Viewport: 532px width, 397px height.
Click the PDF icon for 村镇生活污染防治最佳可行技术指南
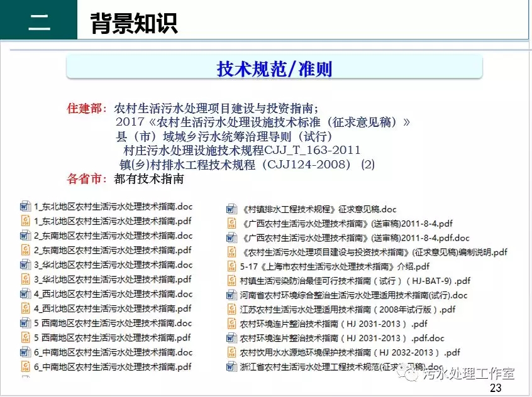pyautogui.click(x=231, y=281)
